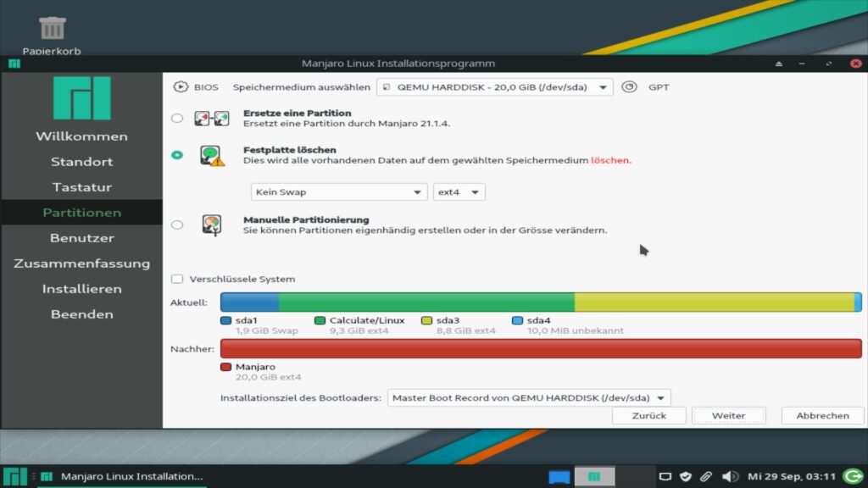Screen dimensions: 868x488
Task: Go to the Benutzer step in sidebar
Action: (x=82, y=238)
